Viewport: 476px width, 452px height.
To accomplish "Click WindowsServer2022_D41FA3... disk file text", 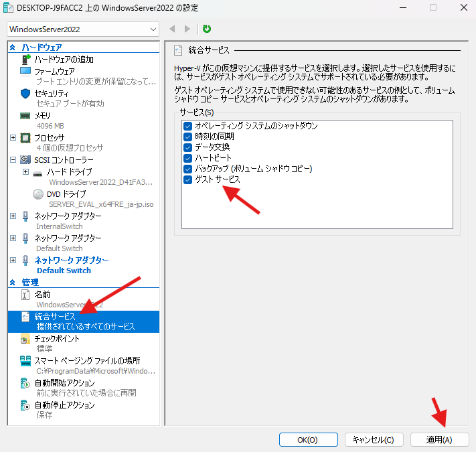I will click(x=101, y=182).
